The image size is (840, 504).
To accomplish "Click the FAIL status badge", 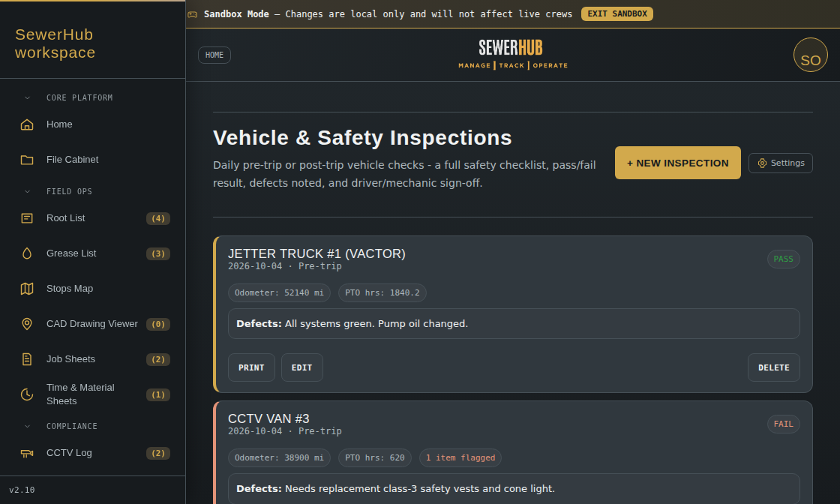I will (783, 424).
